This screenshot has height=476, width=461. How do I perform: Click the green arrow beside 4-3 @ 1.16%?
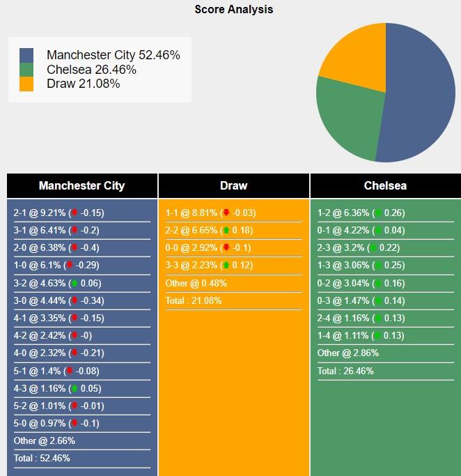(75, 388)
